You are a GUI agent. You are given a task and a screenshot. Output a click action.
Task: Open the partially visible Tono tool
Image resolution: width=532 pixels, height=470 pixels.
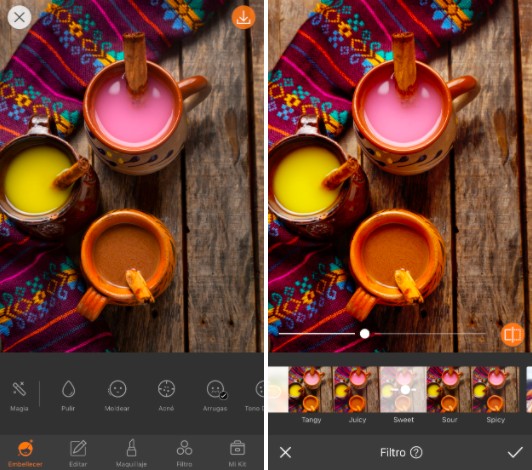[x=255, y=396]
